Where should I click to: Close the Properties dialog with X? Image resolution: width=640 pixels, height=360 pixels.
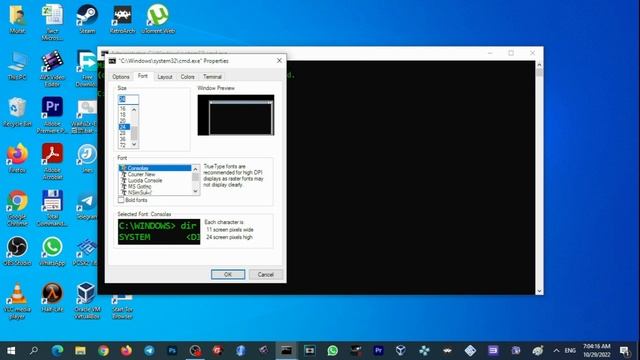279,60
